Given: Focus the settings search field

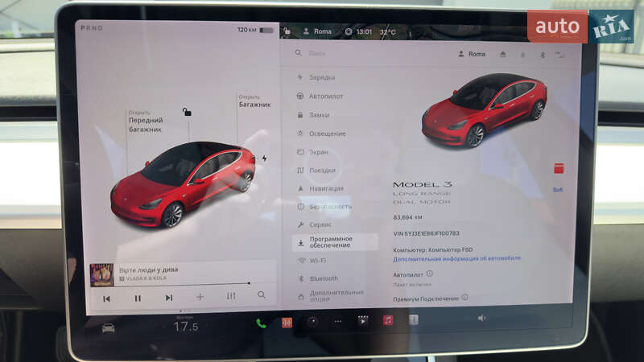Looking at the screenshot, I should 369,53.
